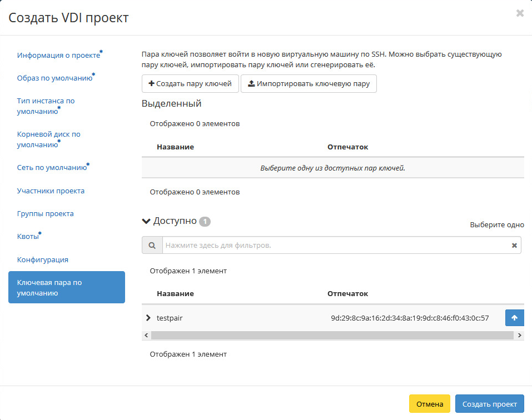The image size is (532, 420).
Task: Open Информация о проекте tab
Action: [x=58, y=56]
